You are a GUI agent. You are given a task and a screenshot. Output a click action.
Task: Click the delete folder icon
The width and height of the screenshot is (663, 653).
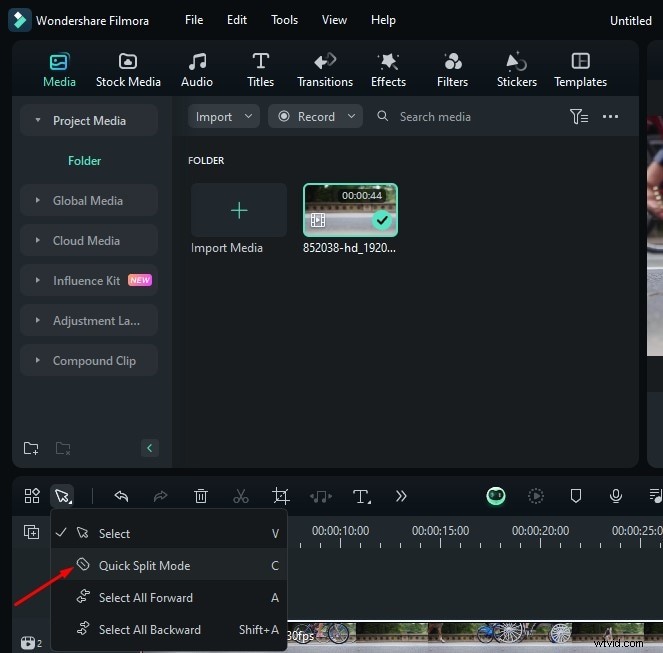click(63, 448)
